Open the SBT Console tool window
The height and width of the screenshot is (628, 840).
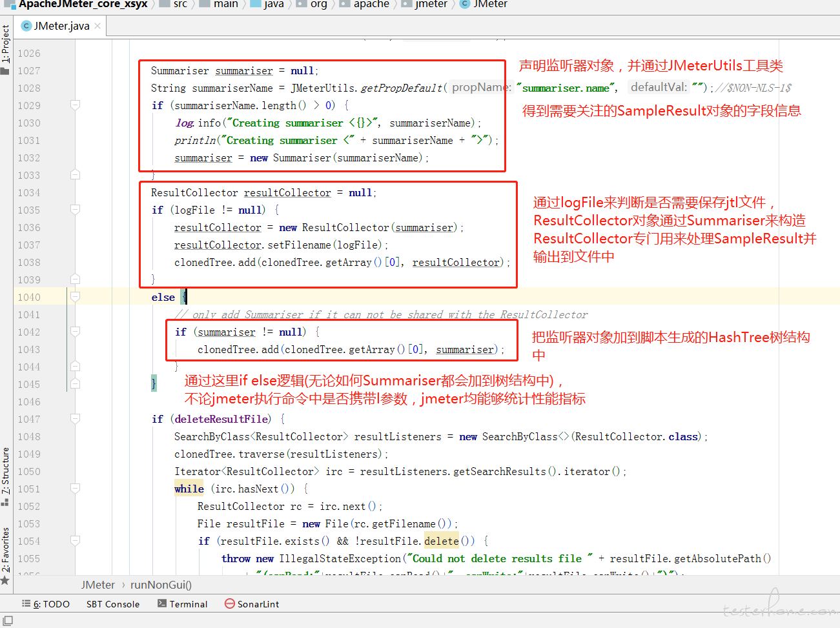tap(113, 603)
